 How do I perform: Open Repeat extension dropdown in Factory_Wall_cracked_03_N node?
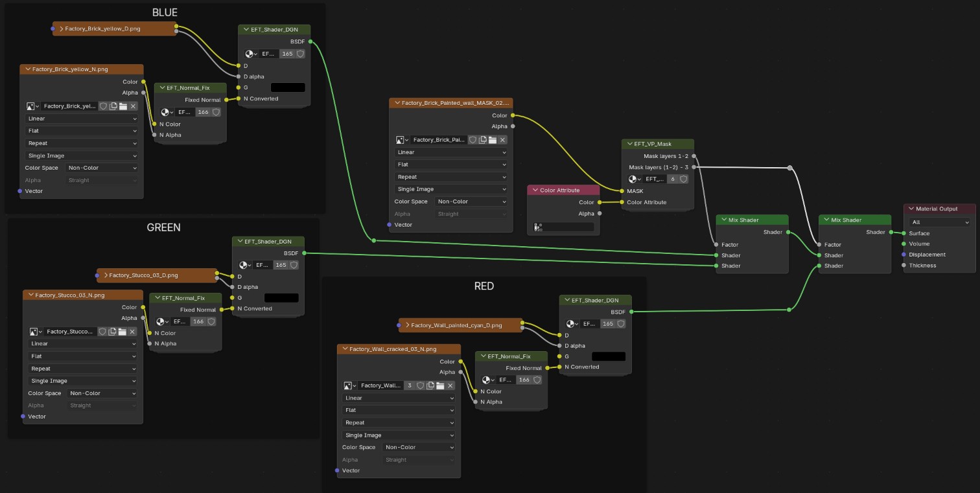click(x=399, y=422)
